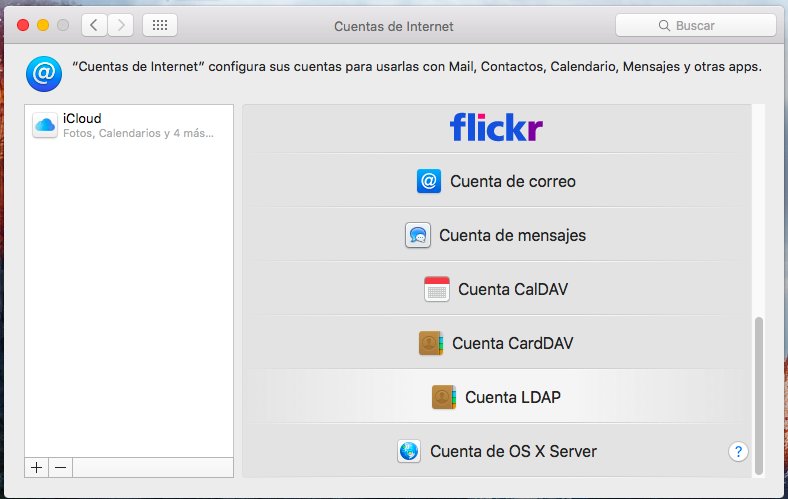Viewport: 788px width, 499px height.
Task: Select Cuenta LDAP label
Action: tap(513, 397)
